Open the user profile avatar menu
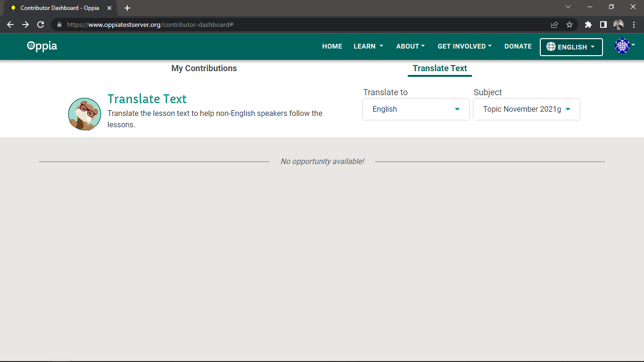644x362 pixels. 622,46
